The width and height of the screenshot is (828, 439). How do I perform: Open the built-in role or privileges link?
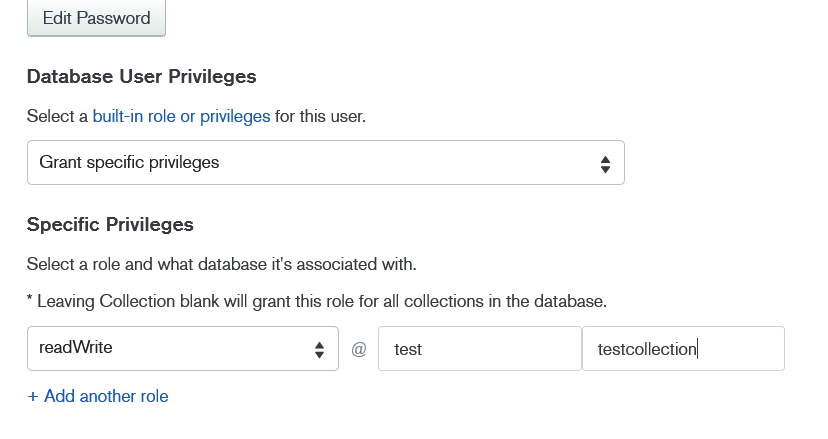point(181,116)
